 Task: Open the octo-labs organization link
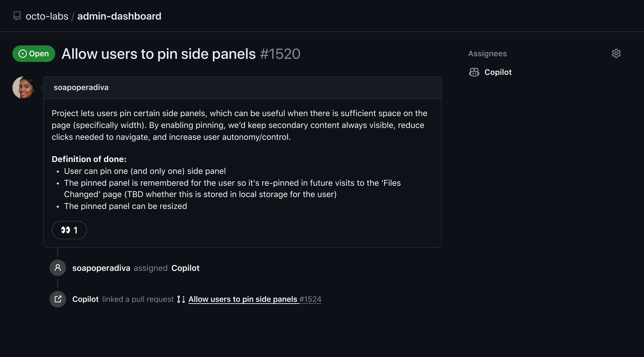click(47, 16)
